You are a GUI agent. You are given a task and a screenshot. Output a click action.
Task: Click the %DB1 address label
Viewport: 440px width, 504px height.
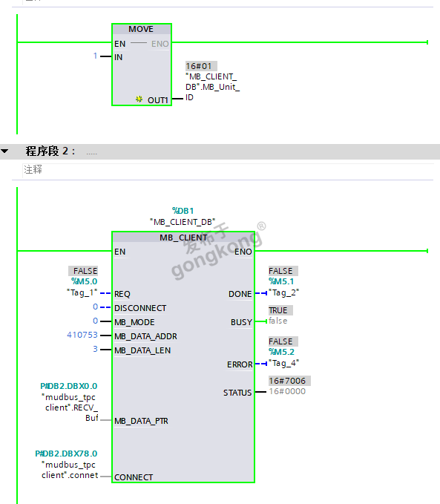[183, 211]
